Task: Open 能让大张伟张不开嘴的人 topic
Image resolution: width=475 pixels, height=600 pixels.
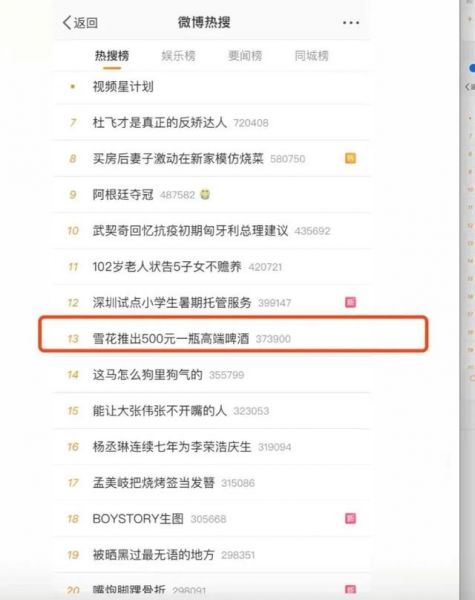Action: (160, 411)
